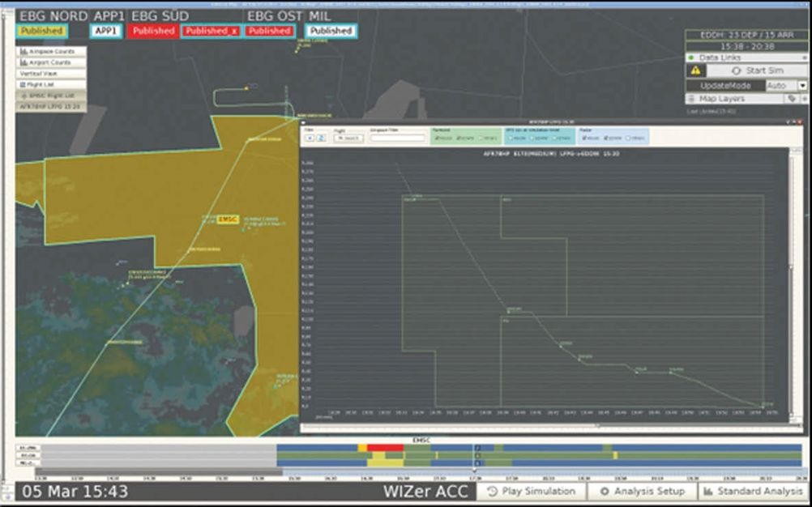
Task: Click yellow segment in EMSC timeline bottom row
Action: click(385, 463)
